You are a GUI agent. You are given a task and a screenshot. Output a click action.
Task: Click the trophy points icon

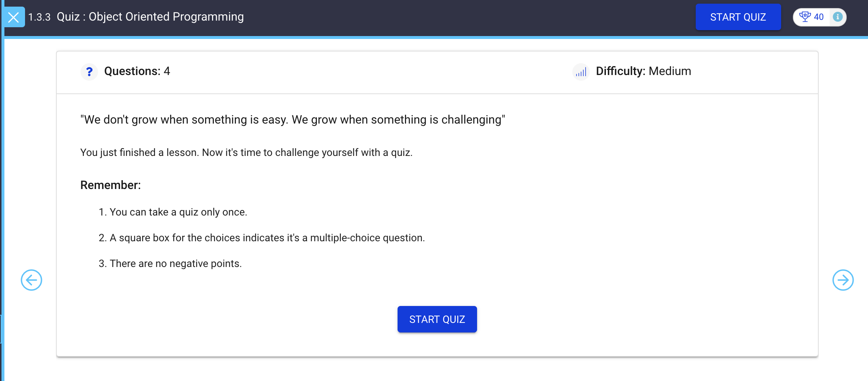pos(805,17)
